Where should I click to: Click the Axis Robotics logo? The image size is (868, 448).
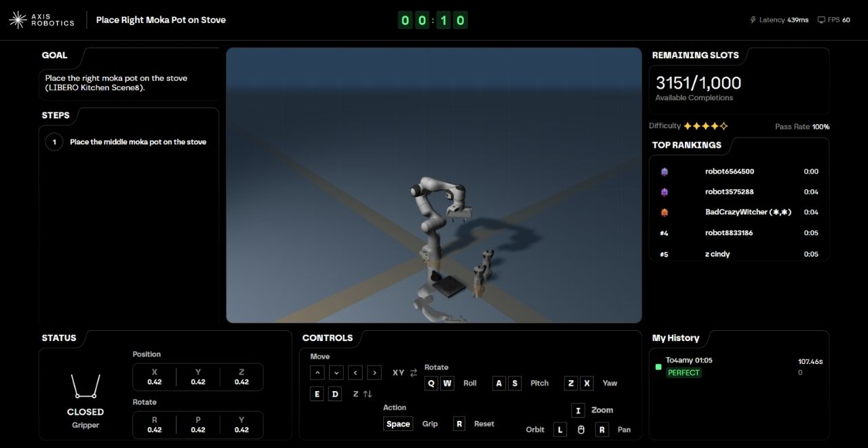pyautogui.click(x=41, y=20)
